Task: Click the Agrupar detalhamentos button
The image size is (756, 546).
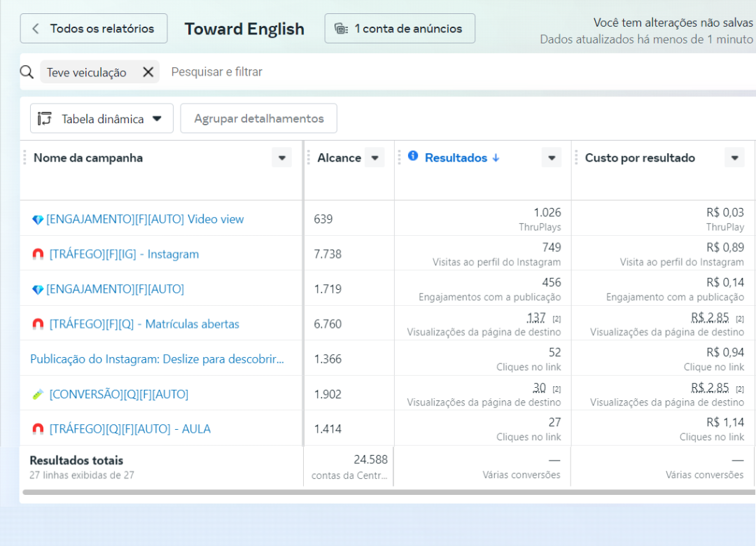Action: [258, 119]
